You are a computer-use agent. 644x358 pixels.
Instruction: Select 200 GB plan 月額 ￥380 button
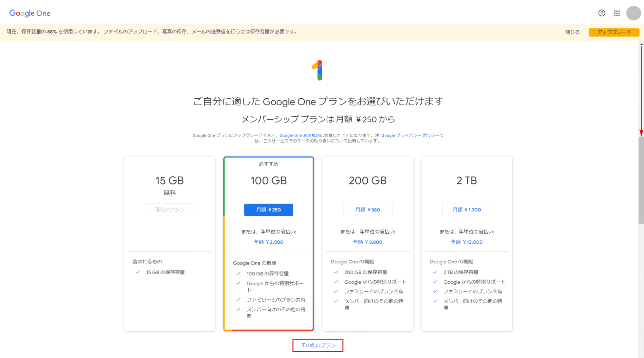tap(368, 210)
